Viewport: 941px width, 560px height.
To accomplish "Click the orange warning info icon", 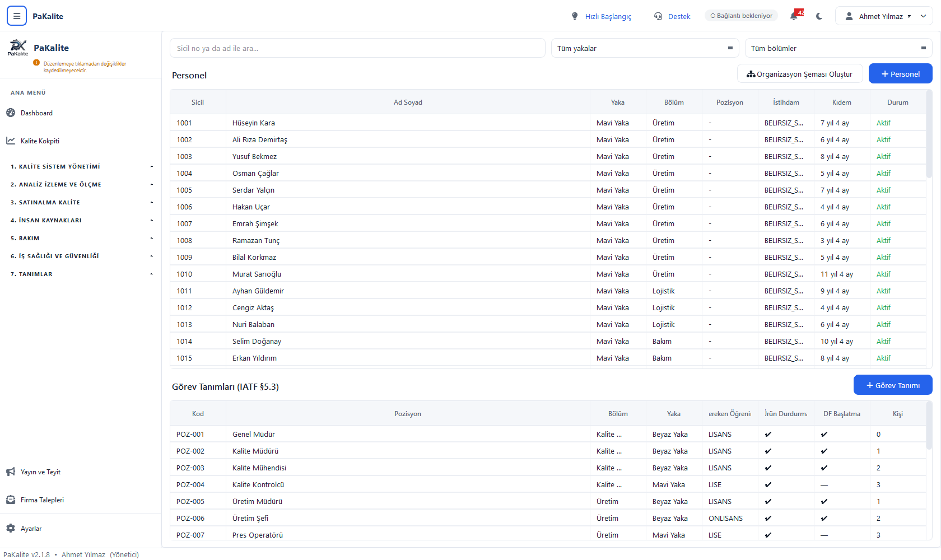I will [36, 63].
